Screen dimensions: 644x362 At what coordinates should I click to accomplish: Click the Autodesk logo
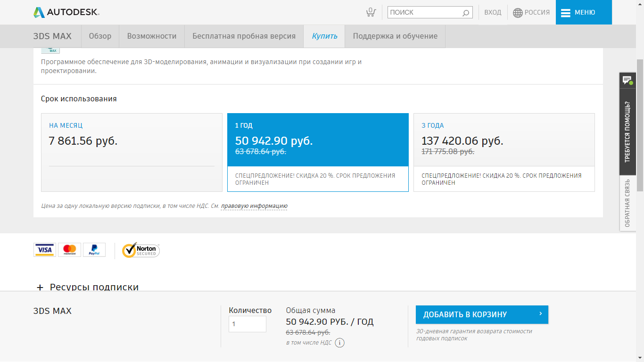[x=66, y=12]
